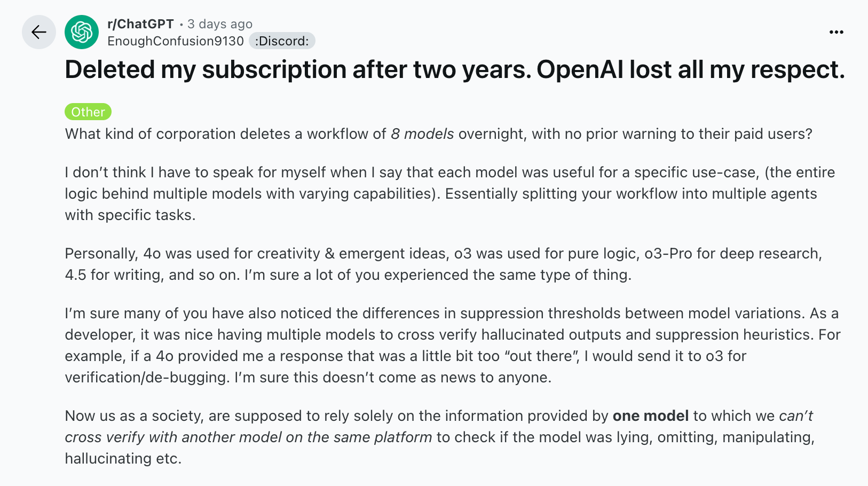Click the italic 'cross verify with another model' phrase
The height and width of the screenshot is (486, 868).
pyautogui.click(x=173, y=437)
